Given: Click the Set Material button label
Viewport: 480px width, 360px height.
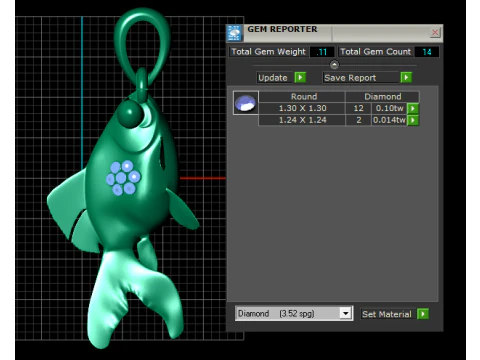Looking at the screenshot, I should pos(388,314).
